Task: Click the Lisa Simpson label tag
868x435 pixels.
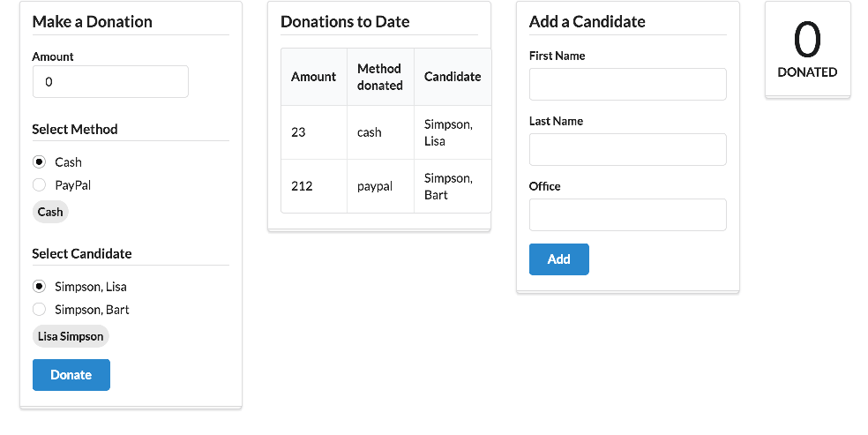Action: coord(71,336)
